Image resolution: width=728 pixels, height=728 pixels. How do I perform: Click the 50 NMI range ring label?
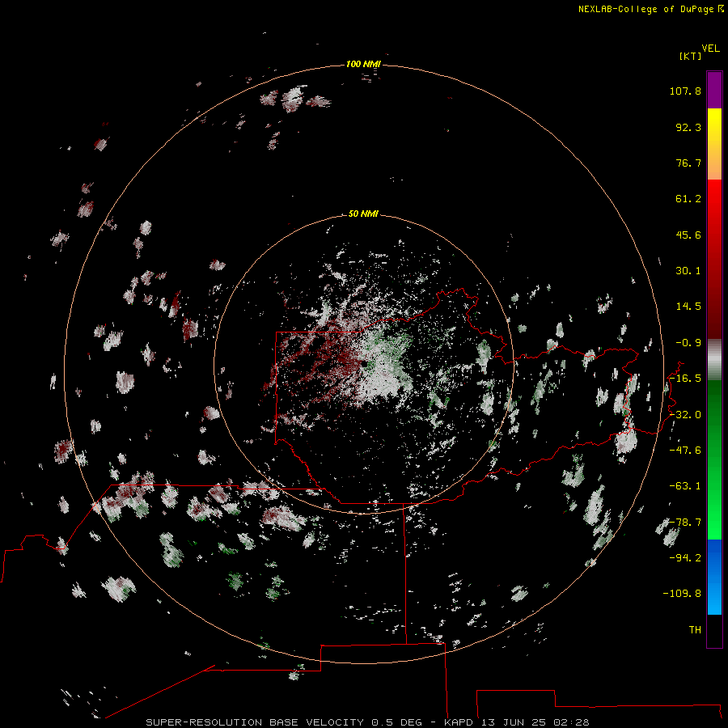pyautogui.click(x=363, y=214)
